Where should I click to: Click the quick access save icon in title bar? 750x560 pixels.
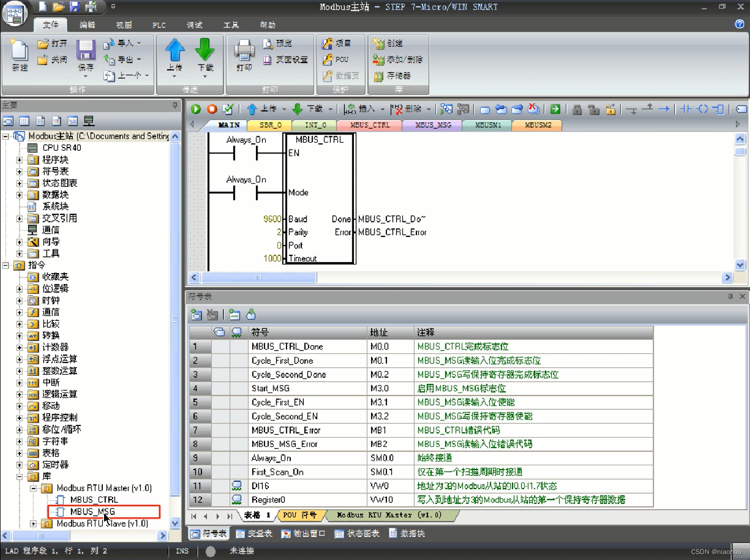point(74,6)
